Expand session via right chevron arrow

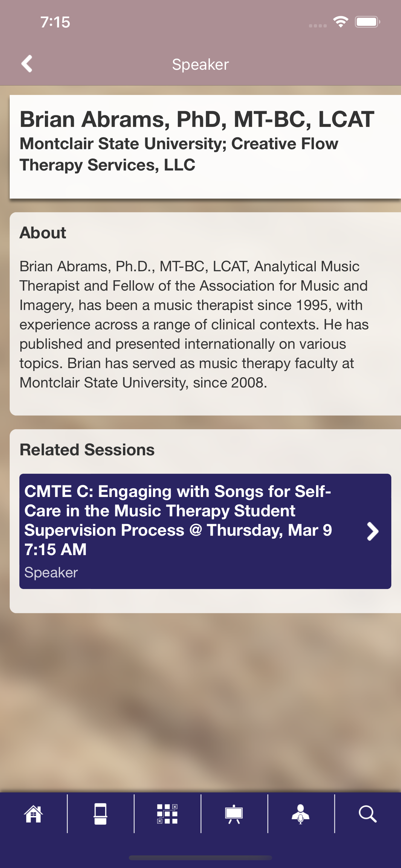pos(372,532)
